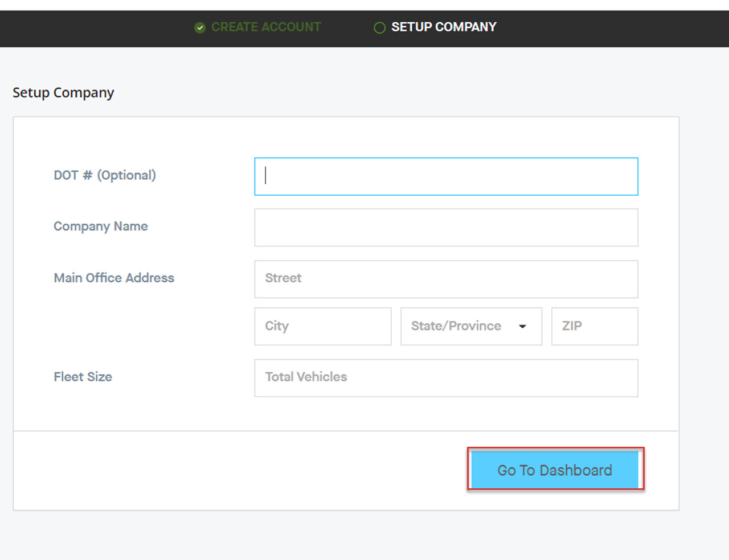729x560 pixels.
Task: Select the Street address field
Action: click(x=446, y=279)
